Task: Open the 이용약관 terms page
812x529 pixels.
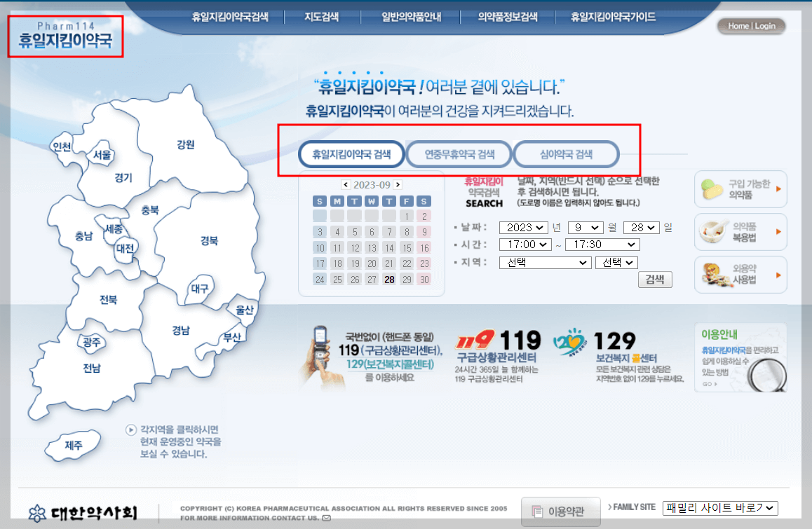Action: click(560, 512)
